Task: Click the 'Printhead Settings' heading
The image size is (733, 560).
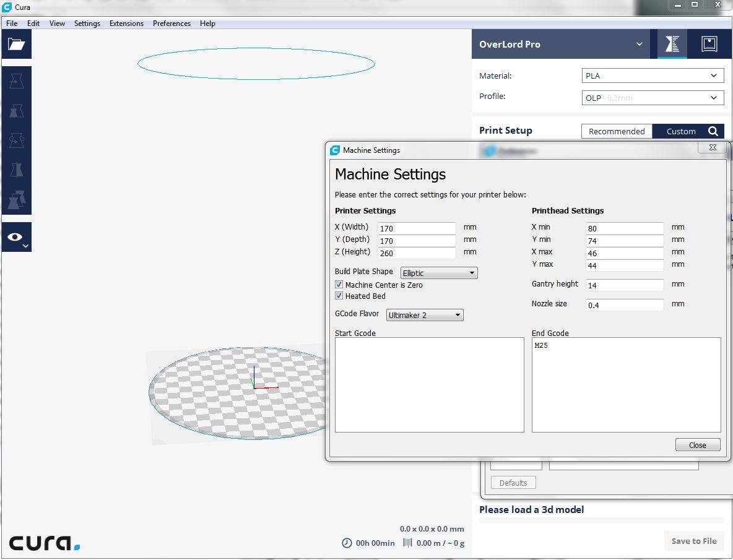Action: pyautogui.click(x=568, y=210)
